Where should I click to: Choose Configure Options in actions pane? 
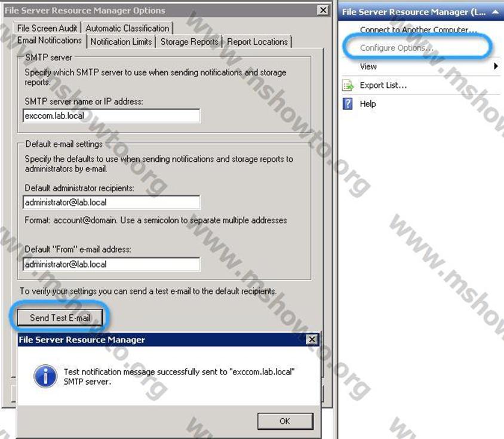pyautogui.click(x=397, y=48)
